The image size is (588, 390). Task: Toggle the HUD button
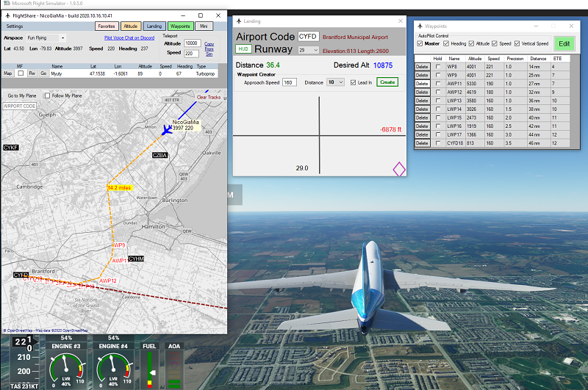pyautogui.click(x=243, y=49)
